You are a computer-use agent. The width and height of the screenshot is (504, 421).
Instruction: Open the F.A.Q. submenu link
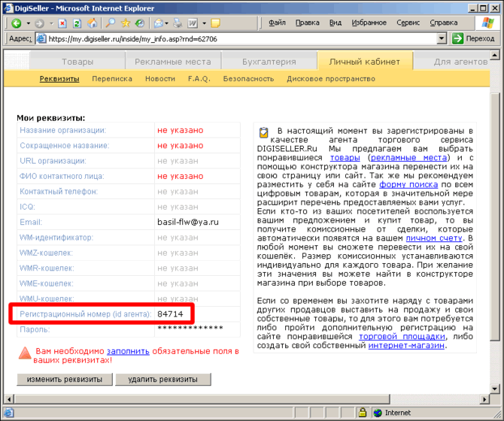click(199, 79)
